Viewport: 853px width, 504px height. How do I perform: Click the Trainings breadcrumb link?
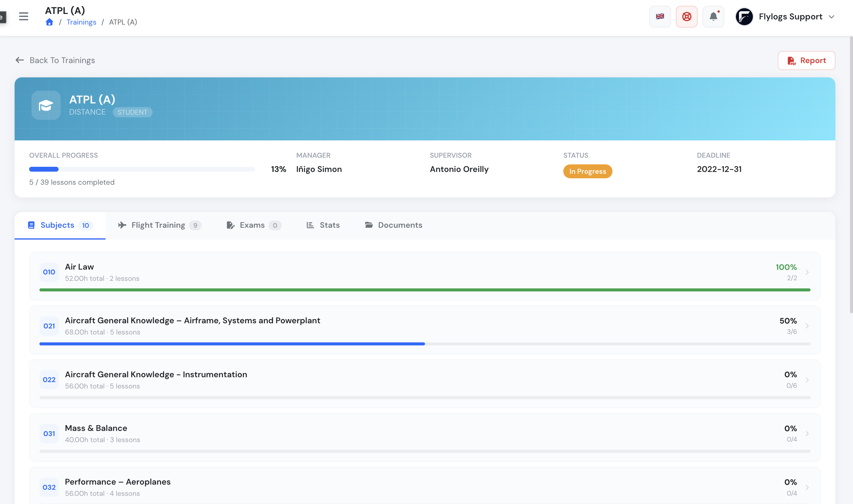click(x=81, y=22)
